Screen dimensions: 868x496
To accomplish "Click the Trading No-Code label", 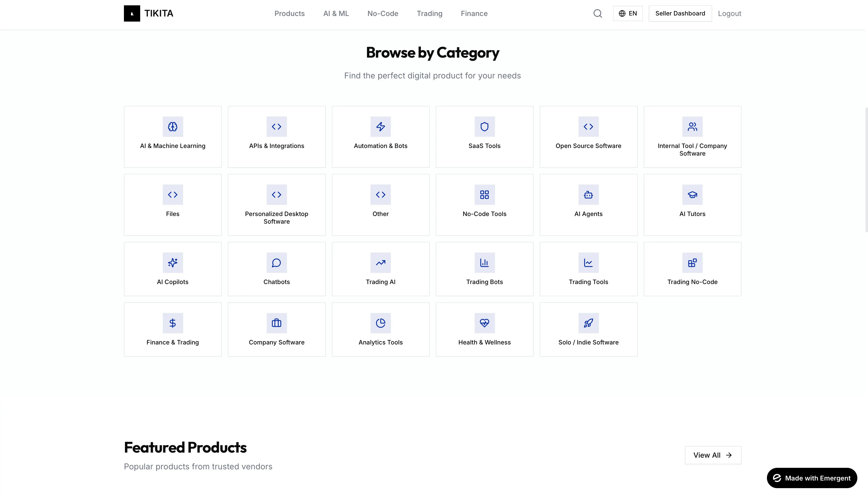I will click(692, 282).
